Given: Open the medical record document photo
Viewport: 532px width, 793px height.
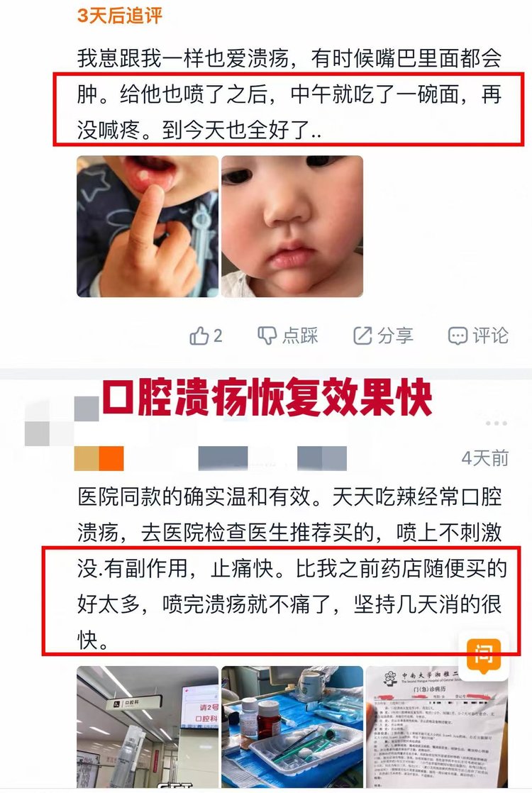Looking at the screenshot, I should [x=437, y=727].
